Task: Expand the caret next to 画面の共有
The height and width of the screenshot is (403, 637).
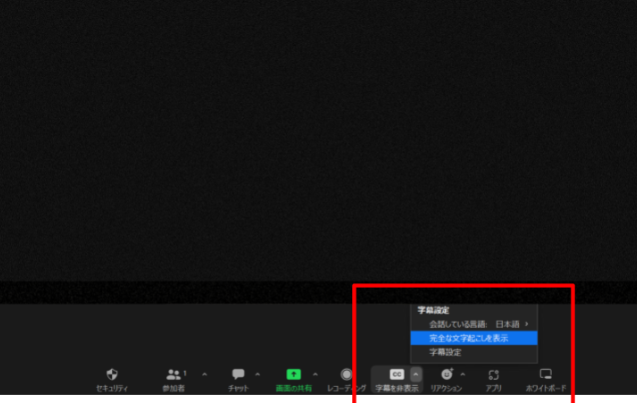Action: tap(316, 374)
